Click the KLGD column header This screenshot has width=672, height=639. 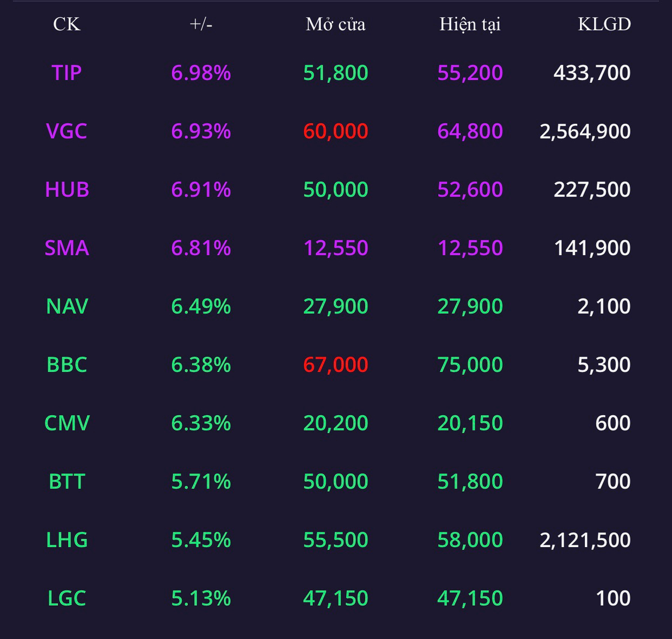tap(605, 24)
